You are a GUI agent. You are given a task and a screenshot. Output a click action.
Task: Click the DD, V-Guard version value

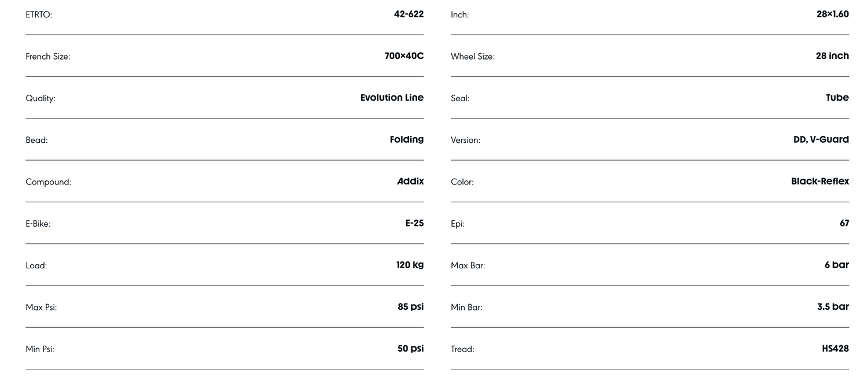(x=821, y=139)
